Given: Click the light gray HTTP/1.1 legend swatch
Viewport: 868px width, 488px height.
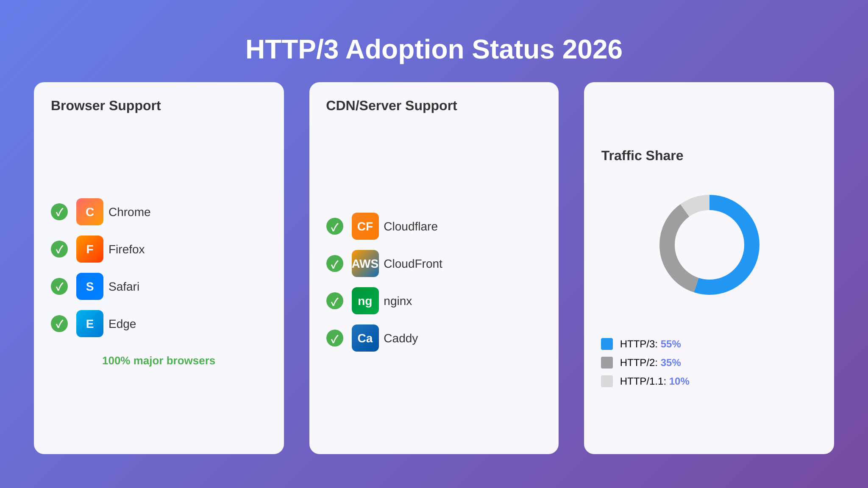Looking at the screenshot, I should (607, 381).
